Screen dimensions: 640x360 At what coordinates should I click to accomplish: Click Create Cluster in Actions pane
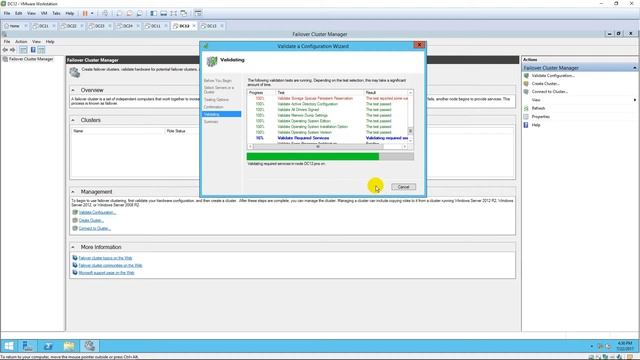point(545,84)
